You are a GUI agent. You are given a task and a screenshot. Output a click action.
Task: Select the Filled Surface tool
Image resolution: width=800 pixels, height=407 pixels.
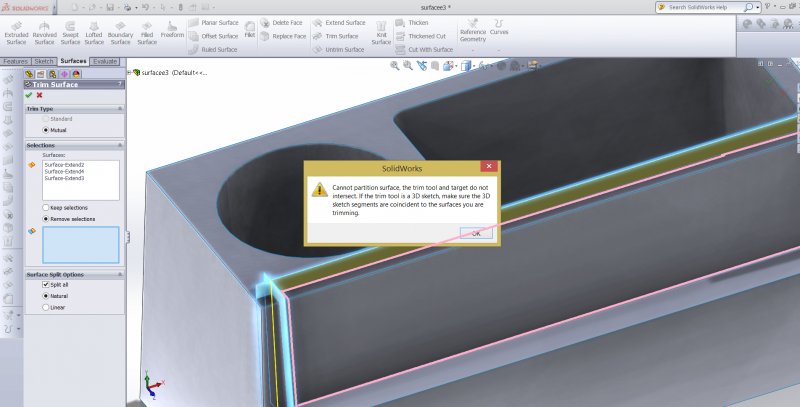(147, 32)
